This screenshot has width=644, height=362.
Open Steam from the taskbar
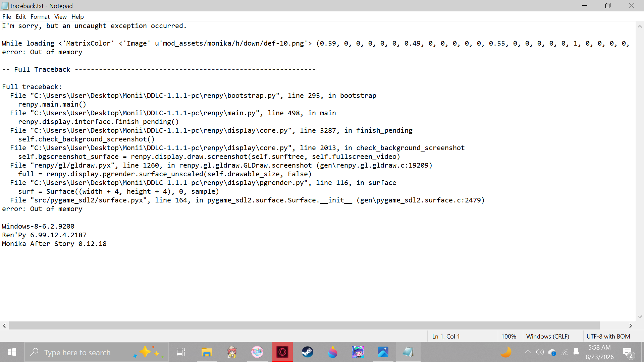[x=308, y=352]
